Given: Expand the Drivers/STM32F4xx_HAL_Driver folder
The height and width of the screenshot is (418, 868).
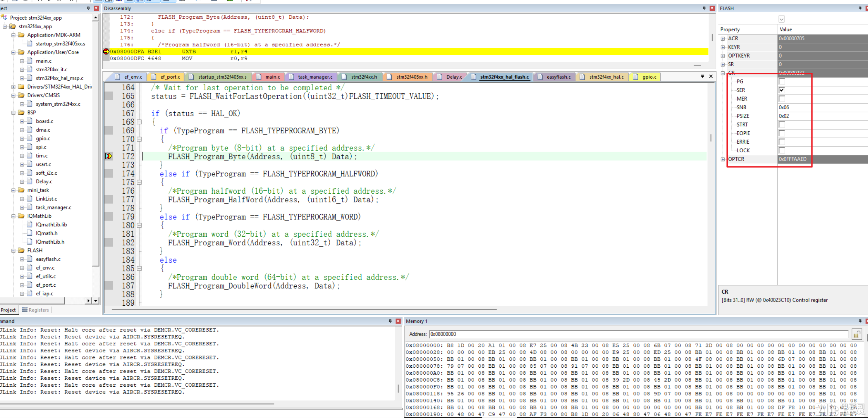Looking at the screenshot, I should [13, 87].
